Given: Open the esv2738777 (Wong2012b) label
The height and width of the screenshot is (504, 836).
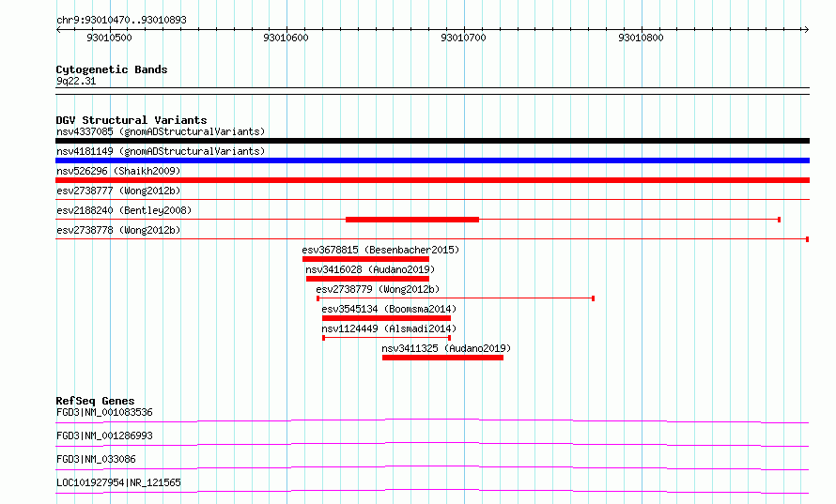Looking at the screenshot, I should (118, 191).
